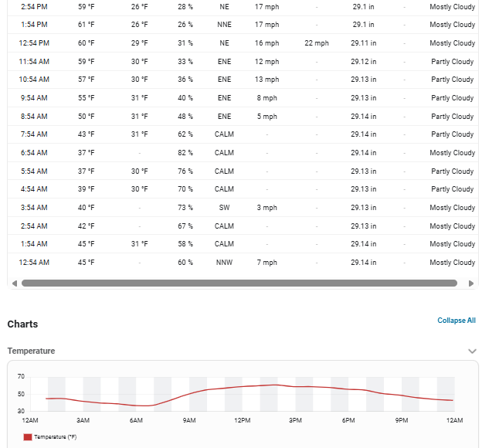Click the 12AM label at chart start
The image size is (482, 448).
pyautogui.click(x=30, y=420)
